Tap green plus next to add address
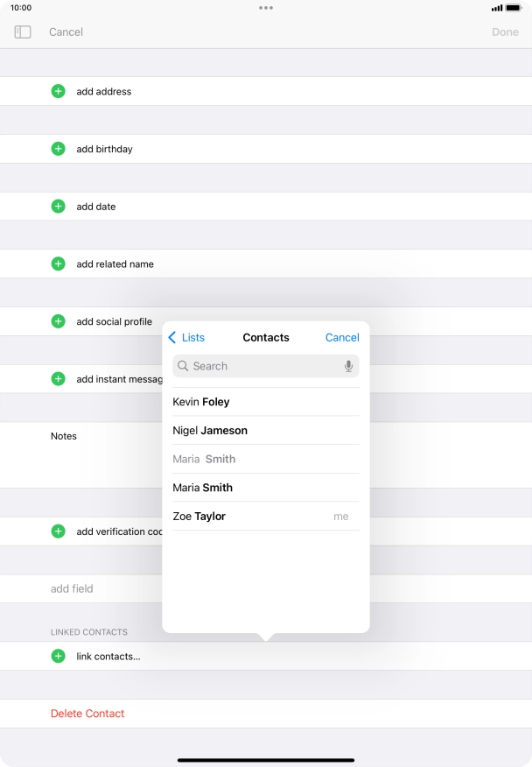 click(58, 91)
